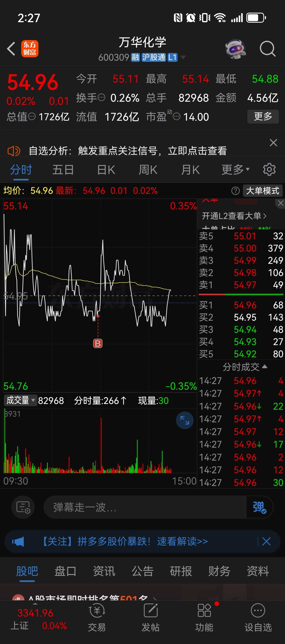Screen dimensions: 285x644
Task: Select 卖5 price 55.01 row
Action: 241,236
